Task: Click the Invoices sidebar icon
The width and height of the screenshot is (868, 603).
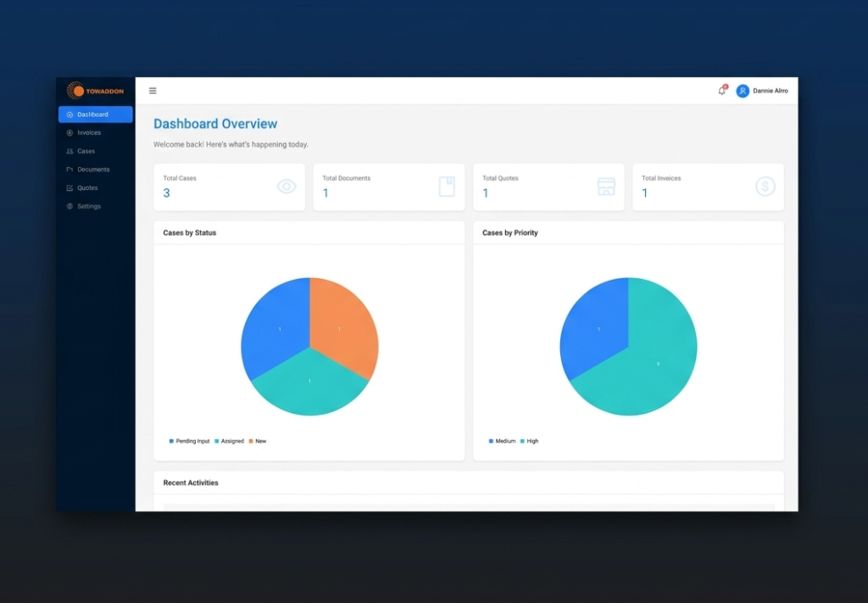Action: click(70, 133)
